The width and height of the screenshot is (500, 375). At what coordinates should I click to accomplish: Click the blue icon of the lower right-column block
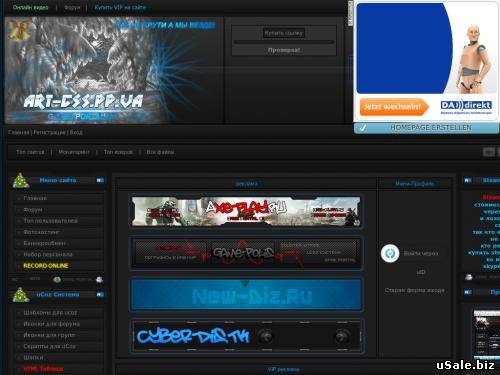point(468,292)
